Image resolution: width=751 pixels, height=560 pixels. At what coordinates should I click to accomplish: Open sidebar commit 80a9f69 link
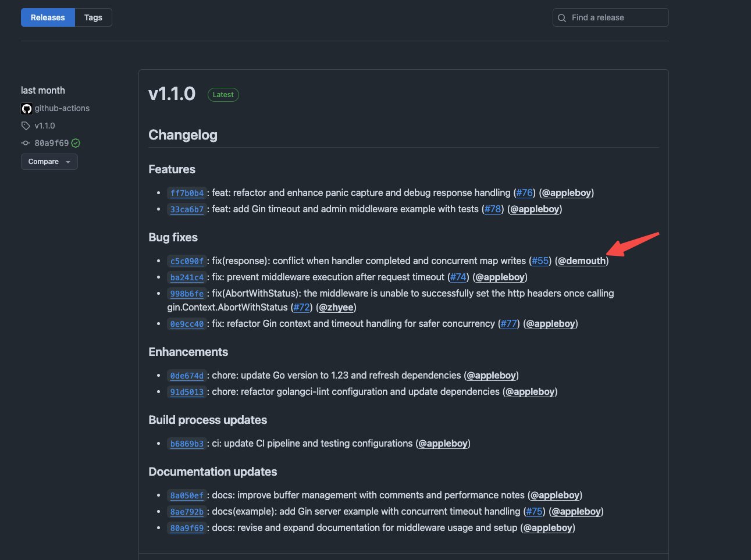click(52, 143)
